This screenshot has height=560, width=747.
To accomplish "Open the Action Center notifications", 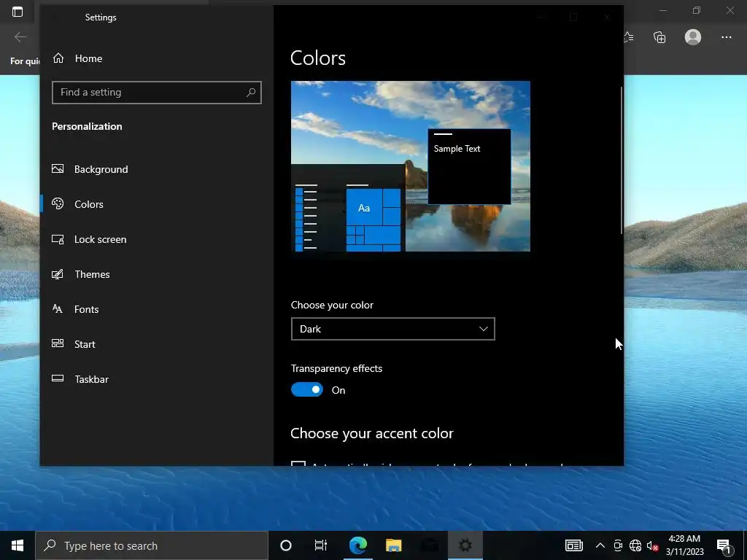I will (x=724, y=545).
